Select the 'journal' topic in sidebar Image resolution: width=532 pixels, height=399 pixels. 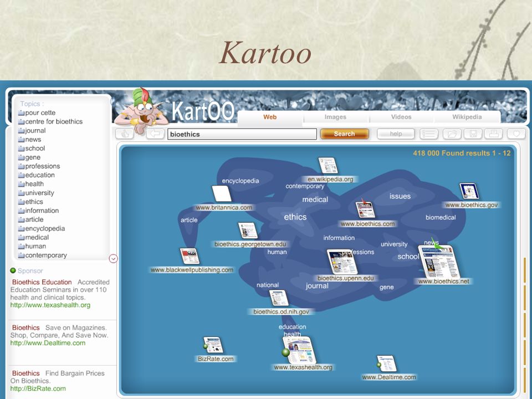point(32,131)
